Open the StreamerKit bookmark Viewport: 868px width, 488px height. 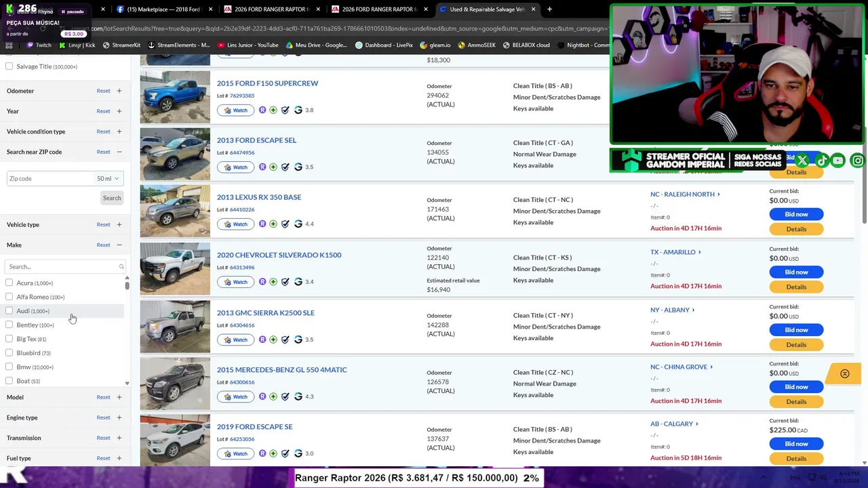pyautogui.click(x=121, y=45)
